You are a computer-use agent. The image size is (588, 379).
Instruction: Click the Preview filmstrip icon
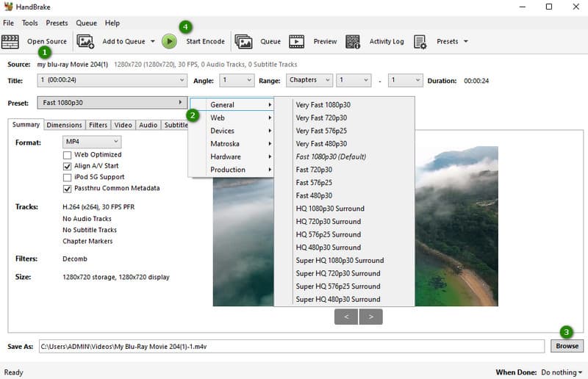(296, 42)
